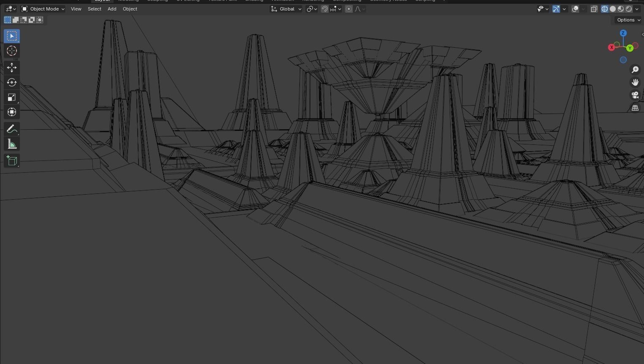The width and height of the screenshot is (644, 364).
Task: Choose the Move tool
Action: 12,68
